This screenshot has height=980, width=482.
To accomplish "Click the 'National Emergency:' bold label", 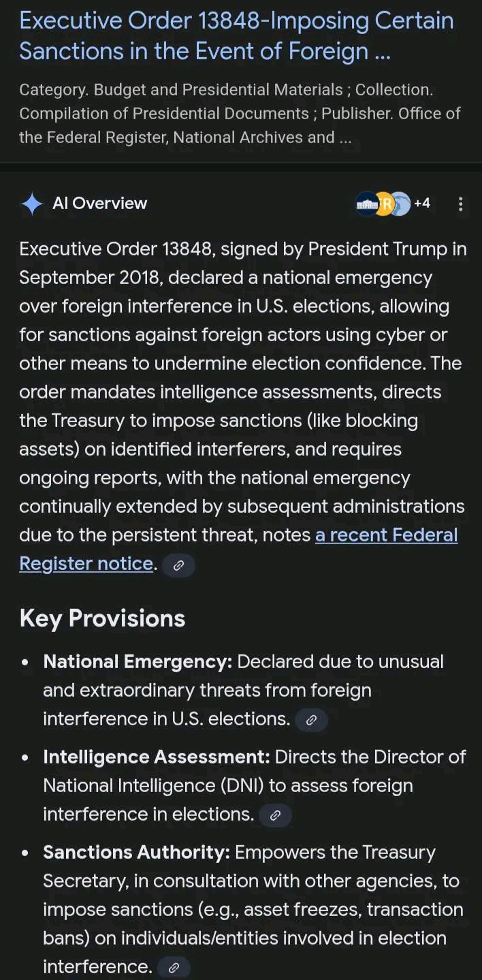I will [138, 662].
